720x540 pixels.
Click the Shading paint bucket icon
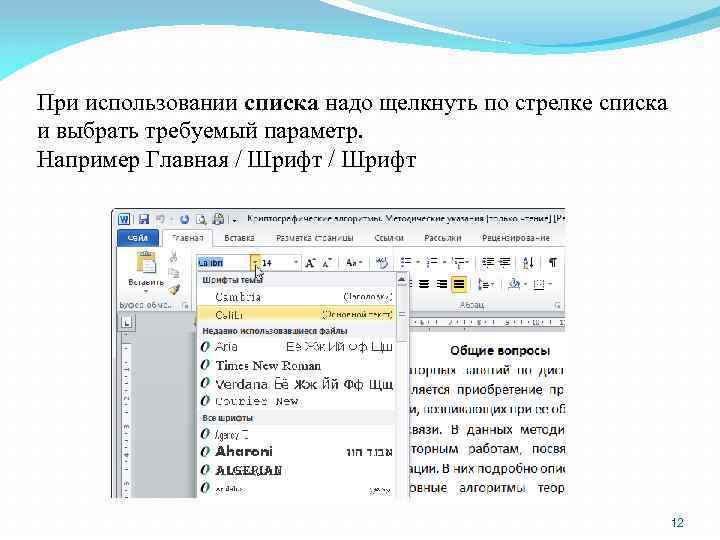[x=515, y=285]
